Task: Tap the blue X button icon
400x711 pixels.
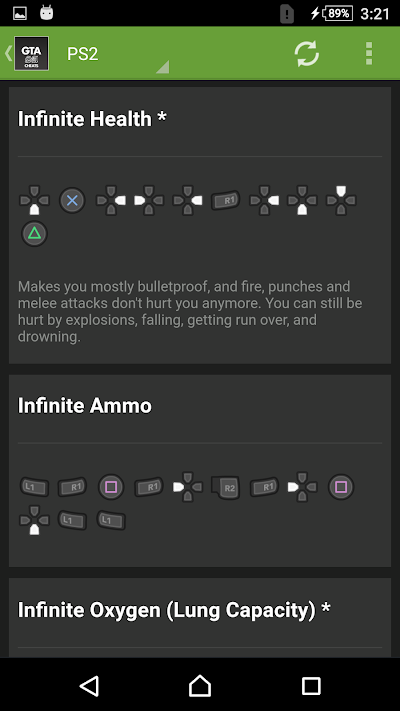Action: pyautogui.click(x=73, y=200)
